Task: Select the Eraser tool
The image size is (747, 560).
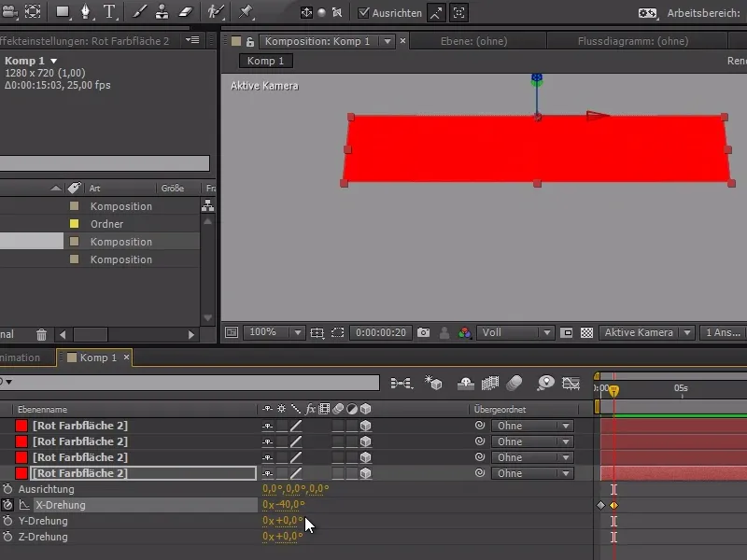Action: (185, 12)
